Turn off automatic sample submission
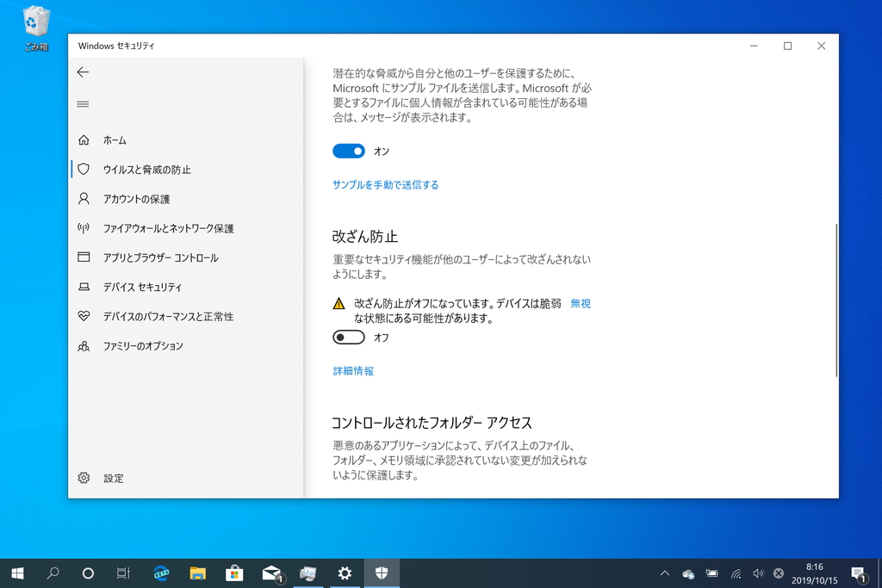The width and height of the screenshot is (882, 588). point(348,151)
